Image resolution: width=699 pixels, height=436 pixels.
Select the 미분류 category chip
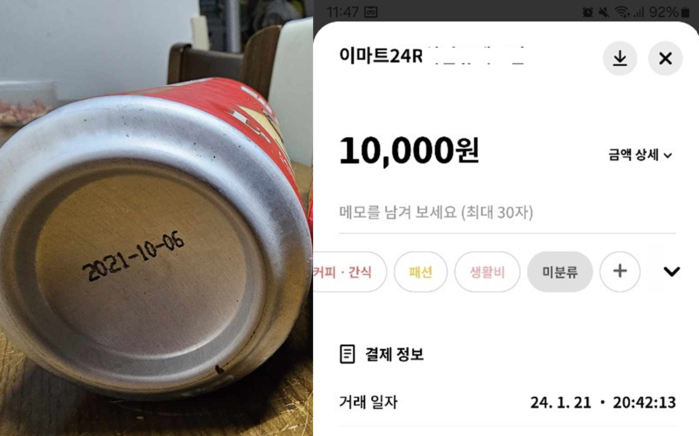click(x=560, y=271)
